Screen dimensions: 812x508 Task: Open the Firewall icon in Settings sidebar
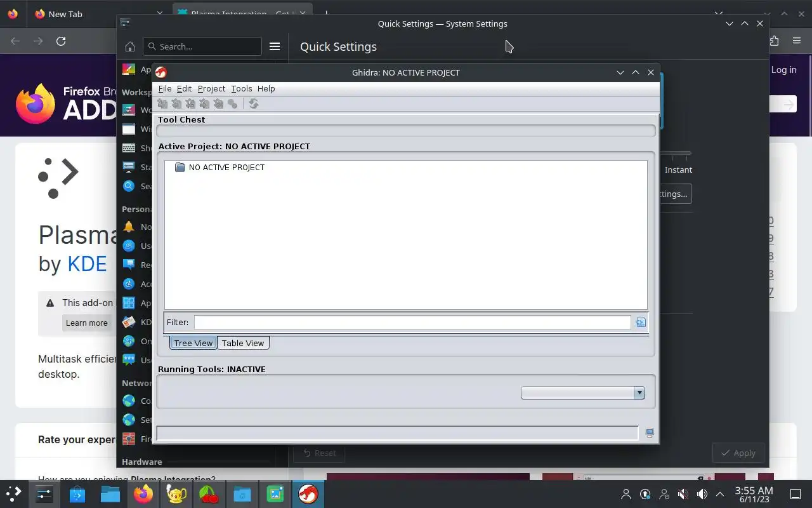(129, 439)
